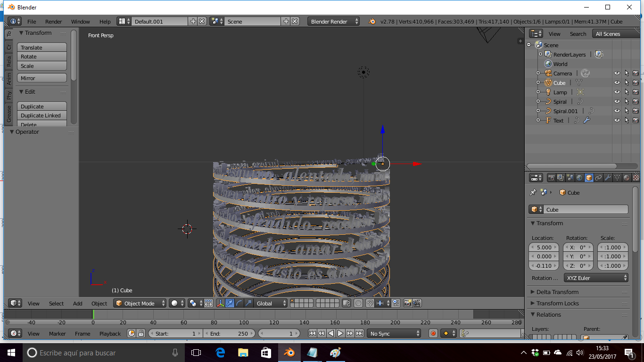
Task: Toggle Camera visibility eye in outliner
Action: 617,73
